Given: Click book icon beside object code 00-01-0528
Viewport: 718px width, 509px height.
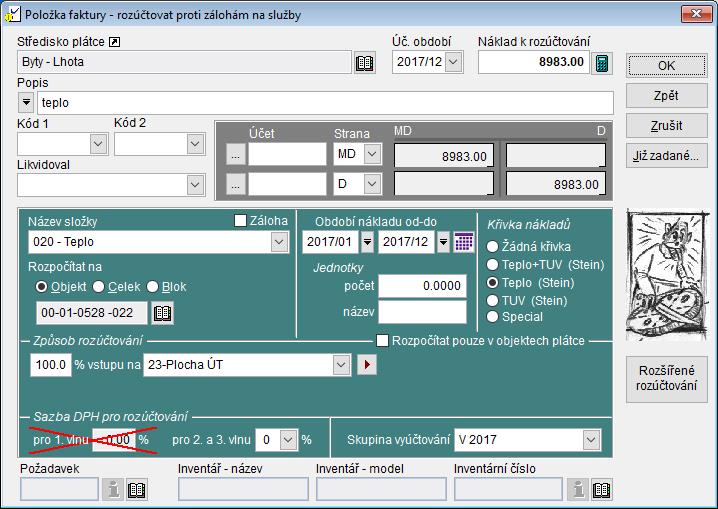Looking at the screenshot, I should 162,313.
